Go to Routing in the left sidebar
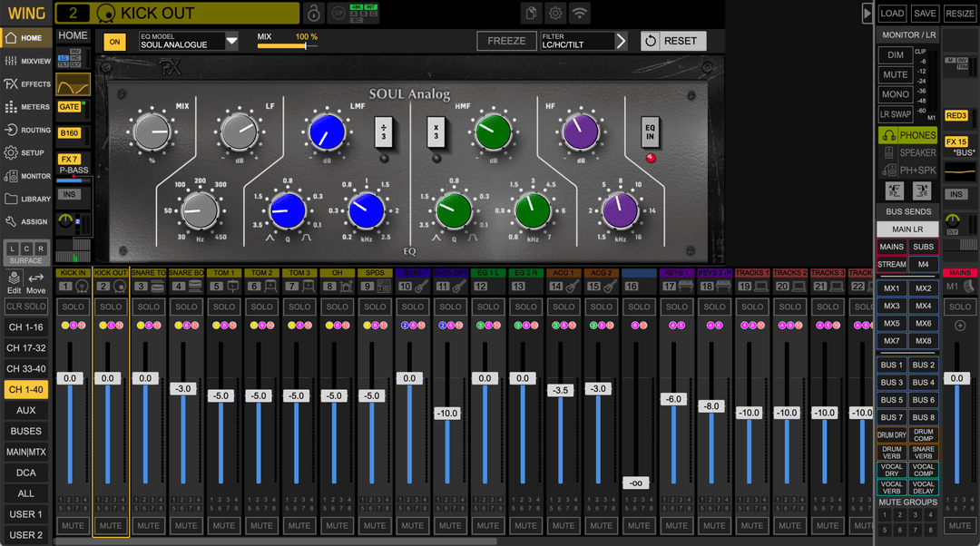Image resolution: width=980 pixels, height=546 pixels. [x=27, y=130]
